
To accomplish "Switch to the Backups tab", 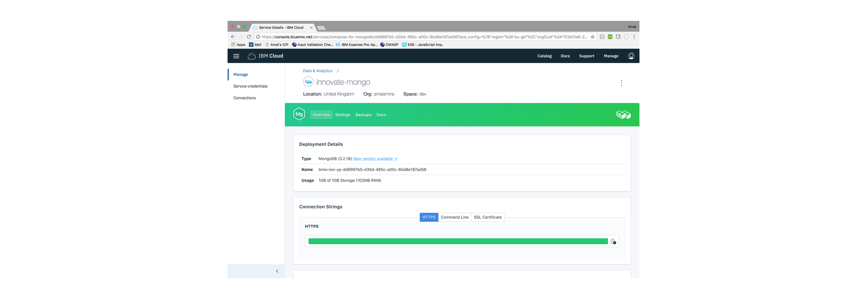I will click(x=363, y=115).
